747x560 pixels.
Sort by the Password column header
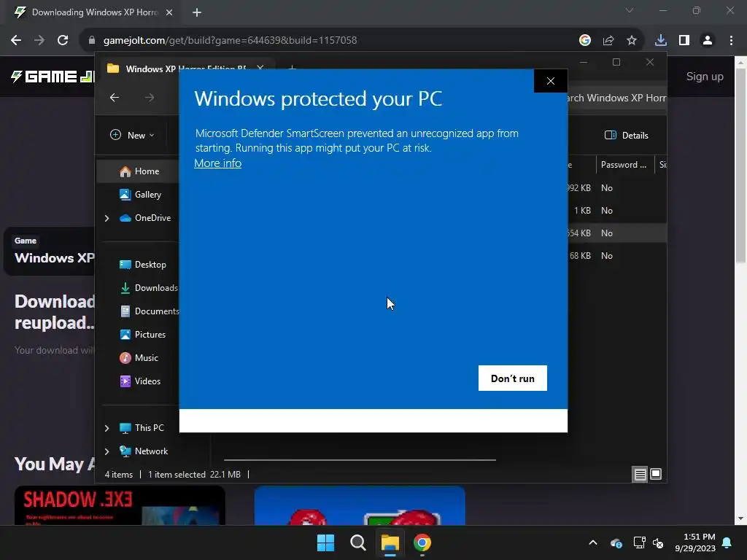[624, 165]
